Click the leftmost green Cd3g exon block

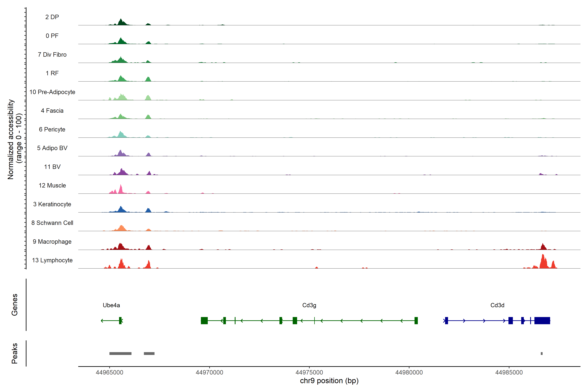204,320
